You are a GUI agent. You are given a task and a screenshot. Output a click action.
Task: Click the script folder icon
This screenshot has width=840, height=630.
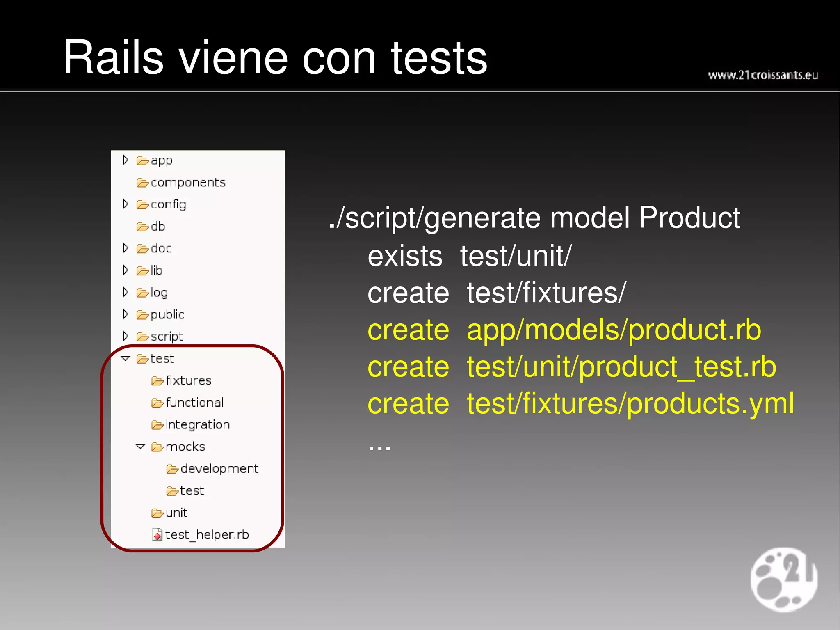(x=142, y=337)
